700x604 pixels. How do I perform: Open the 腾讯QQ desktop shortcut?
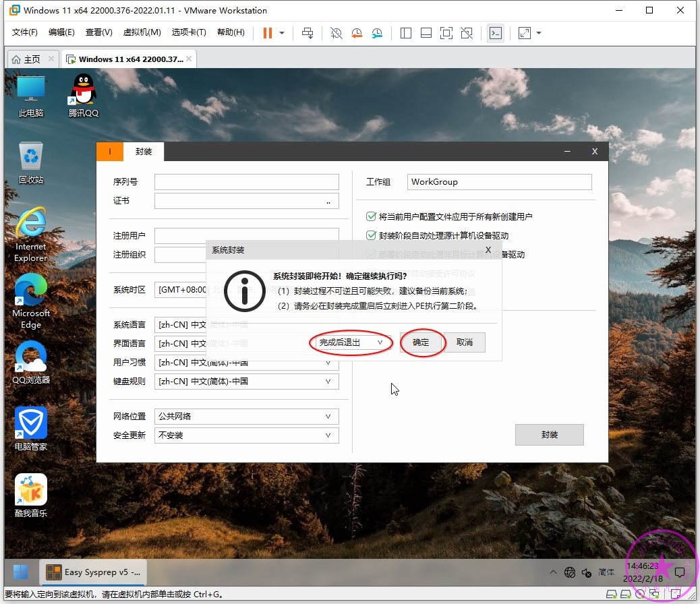pyautogui.click(x=84, y=96)
